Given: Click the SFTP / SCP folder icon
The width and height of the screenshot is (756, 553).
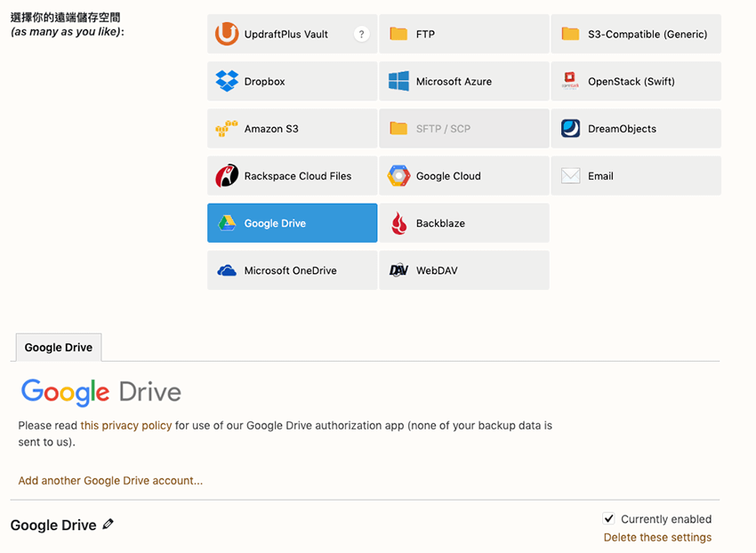Looking at the screenshot, I should [x=398, y=128].
